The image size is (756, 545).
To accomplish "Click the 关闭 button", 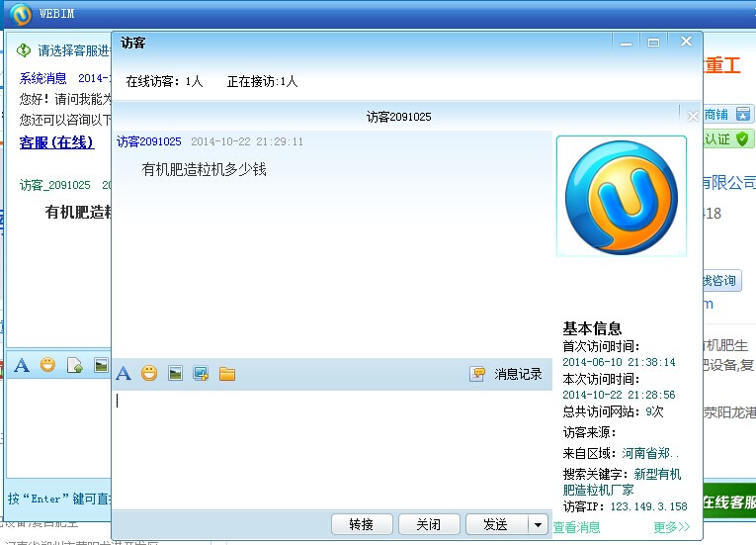I will pyautogui.click(x=429, y=524).
